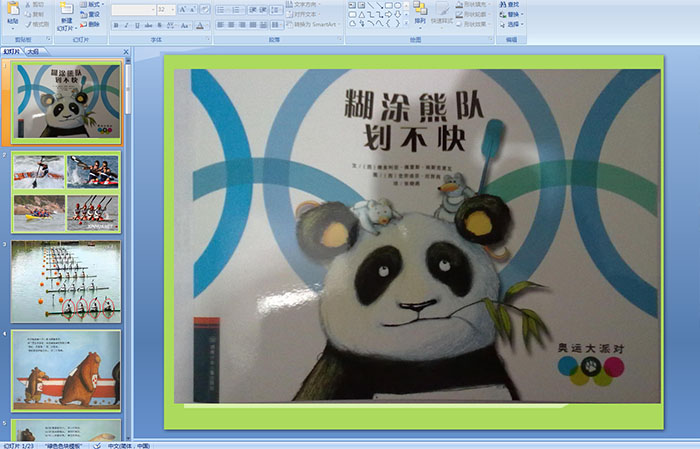Select slide 2 thumbnail with kayak photos

point(66,192)
